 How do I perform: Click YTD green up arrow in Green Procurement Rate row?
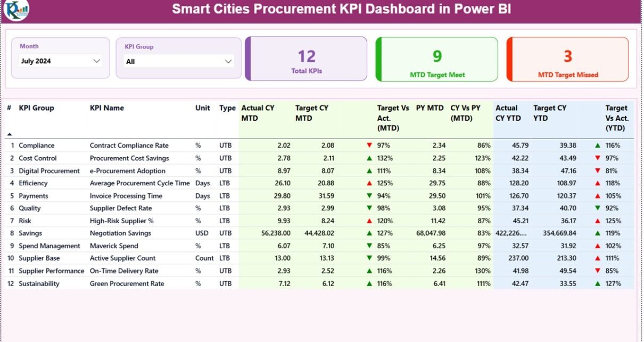(598, 284)
